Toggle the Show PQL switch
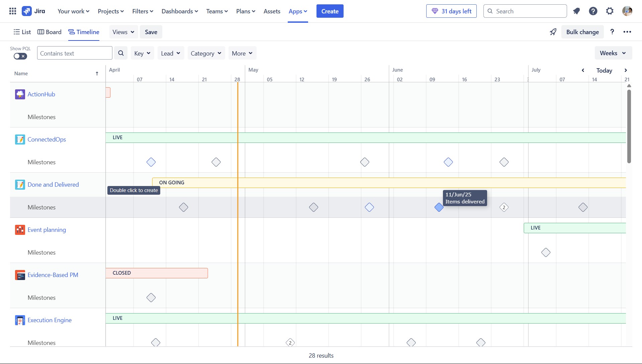This screenshot has height=364, width=642. pos(19,56)
